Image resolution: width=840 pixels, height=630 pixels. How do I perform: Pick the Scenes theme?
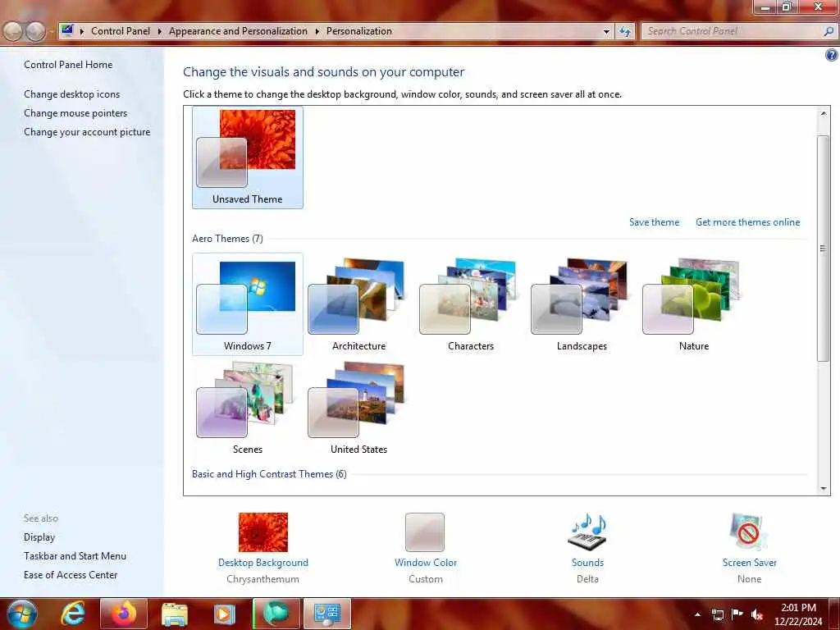click(x=248, y=409)
